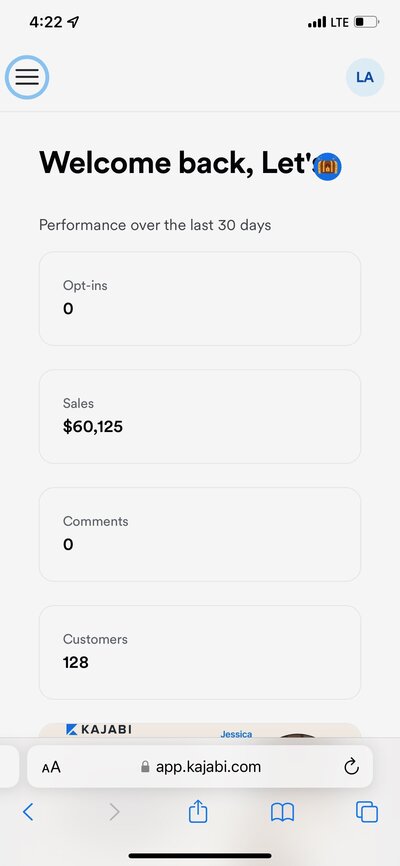The height and width of the screenshot is (866, 400).
Task: Open the Sales $60,125 card
Action: coord(199,416)
